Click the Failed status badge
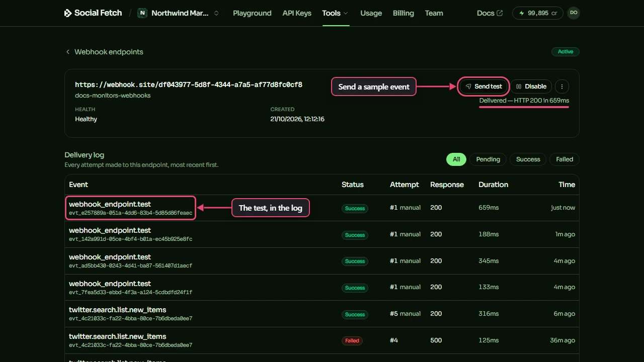Viewport: 644px width, 362px height. 352,340
